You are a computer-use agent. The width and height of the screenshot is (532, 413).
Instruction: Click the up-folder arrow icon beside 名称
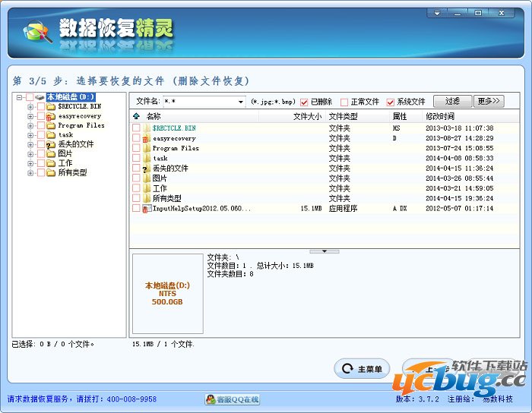coord(136,116)
